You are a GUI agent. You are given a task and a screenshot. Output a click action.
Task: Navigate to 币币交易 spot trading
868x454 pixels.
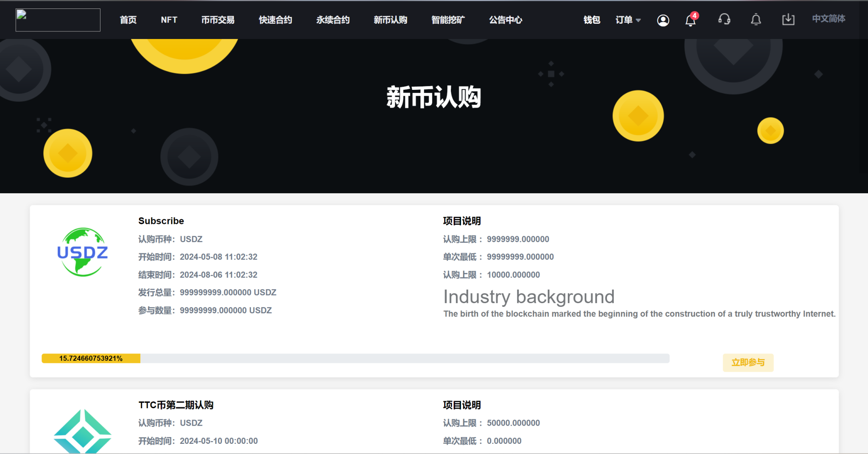[x=218, y=20]
